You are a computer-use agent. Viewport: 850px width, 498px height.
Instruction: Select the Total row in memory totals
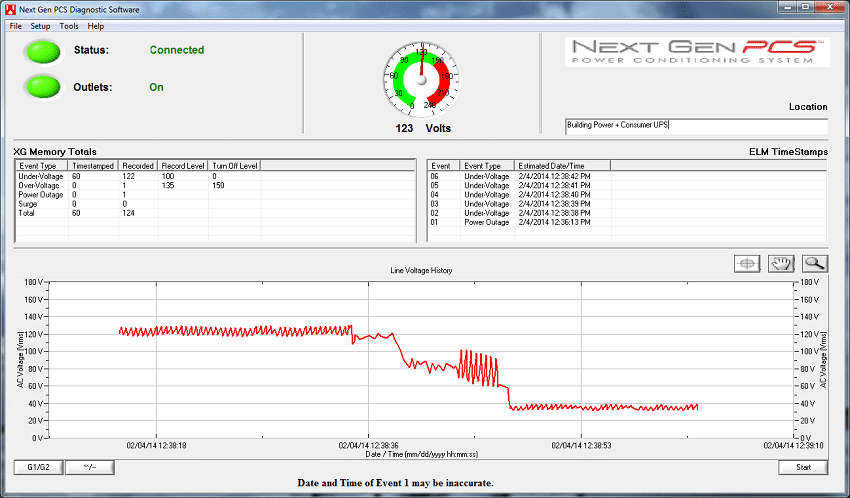[x=215, y=214]
